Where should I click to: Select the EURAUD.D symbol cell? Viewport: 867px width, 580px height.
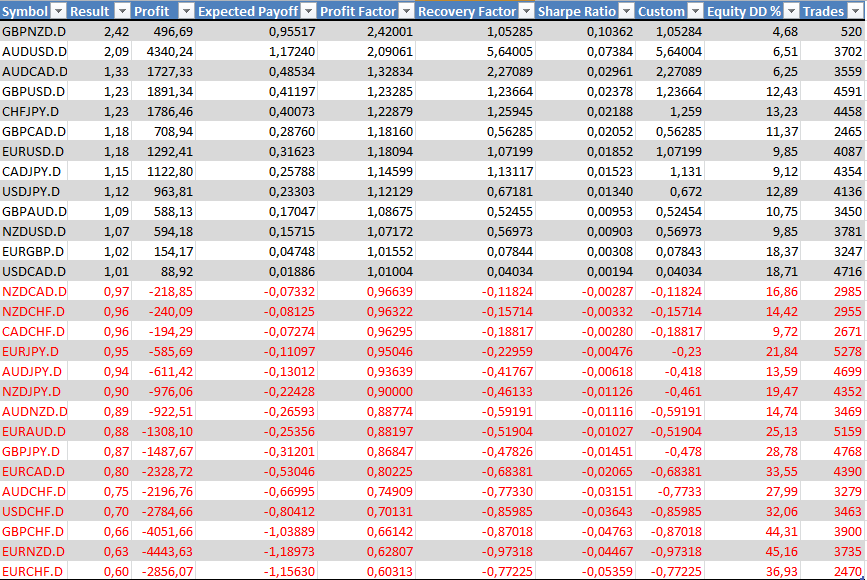pos(34,431)
